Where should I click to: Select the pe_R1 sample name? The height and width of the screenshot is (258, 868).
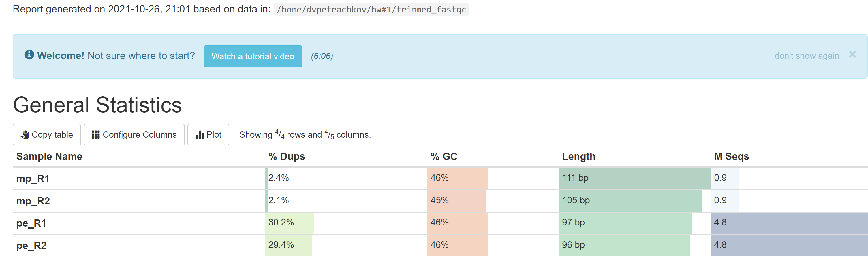[31, 223]
